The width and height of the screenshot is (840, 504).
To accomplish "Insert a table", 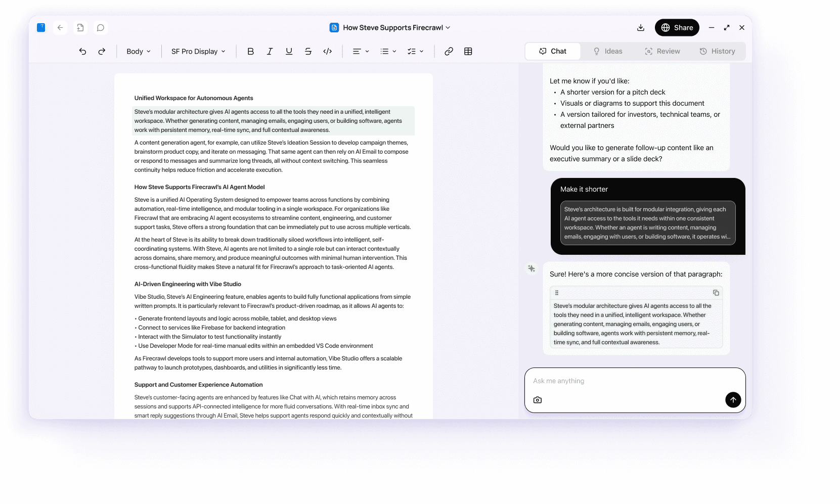I will [x=468, y=51].
